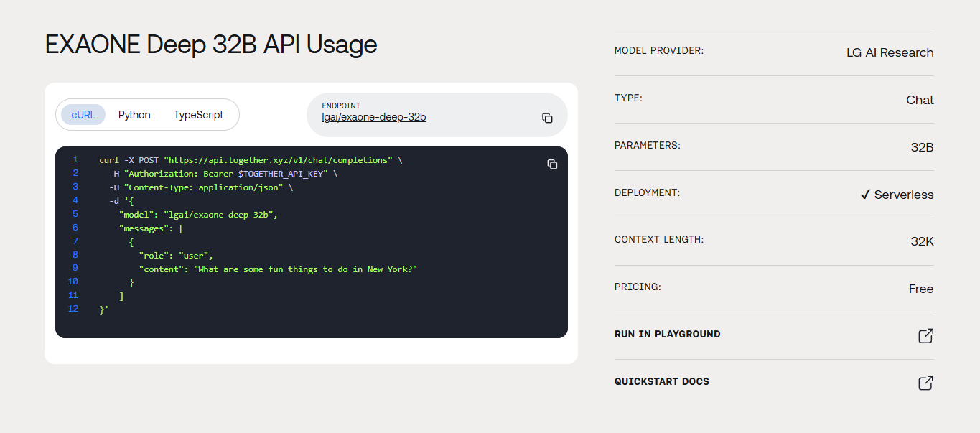Click the EXAONE Deep 32B API Usage heading
Image resolution: width=980 pixels, height=433 pixels.
coord(211,45)
